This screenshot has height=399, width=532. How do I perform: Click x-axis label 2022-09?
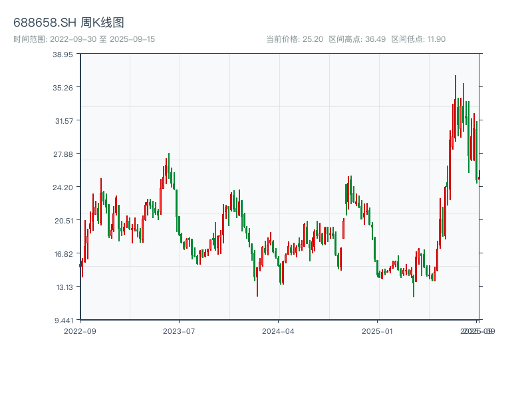(80, 331)
